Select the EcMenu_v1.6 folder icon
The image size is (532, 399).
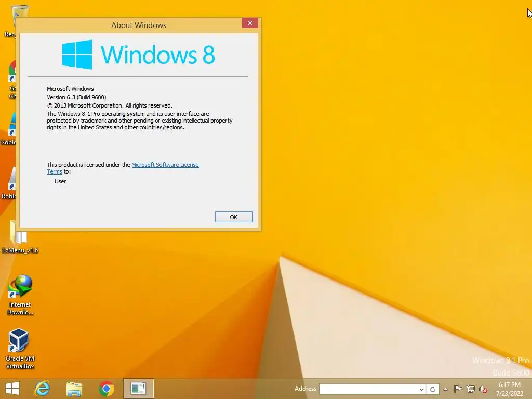tap(20, 237)
